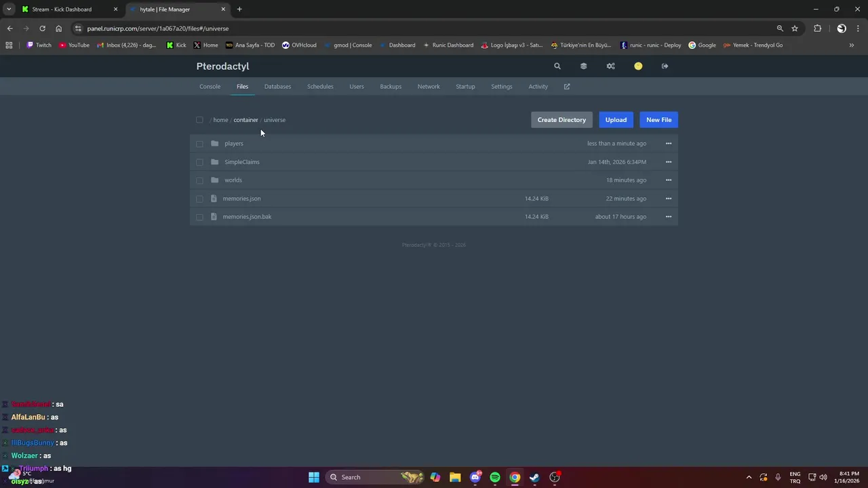Screen dimensions: 868x488
Task: Expand the tab search dropdown arrow
Action: point(9,9)
